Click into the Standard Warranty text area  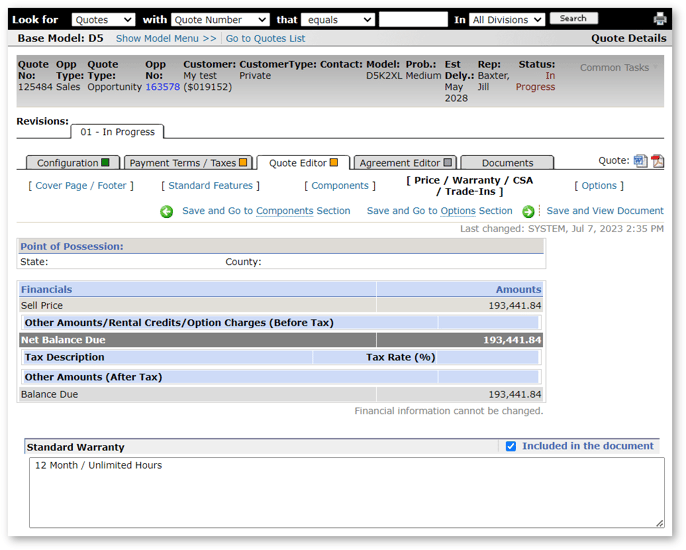click(346, 492)
